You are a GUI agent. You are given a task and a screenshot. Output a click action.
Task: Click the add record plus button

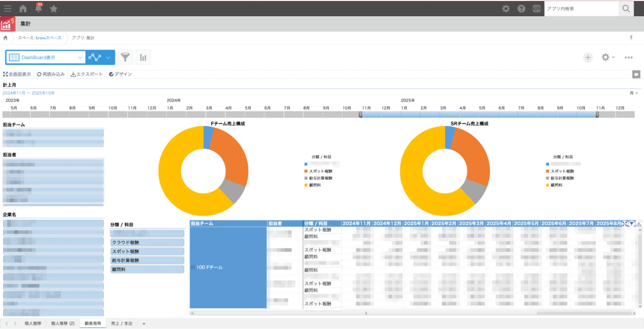tap(588, 58)
